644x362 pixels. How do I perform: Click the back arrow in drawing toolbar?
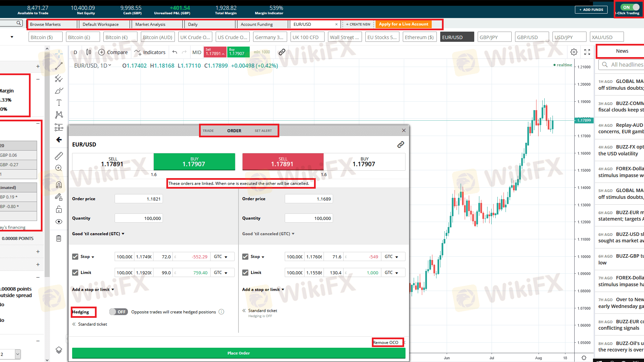point(59,140)
